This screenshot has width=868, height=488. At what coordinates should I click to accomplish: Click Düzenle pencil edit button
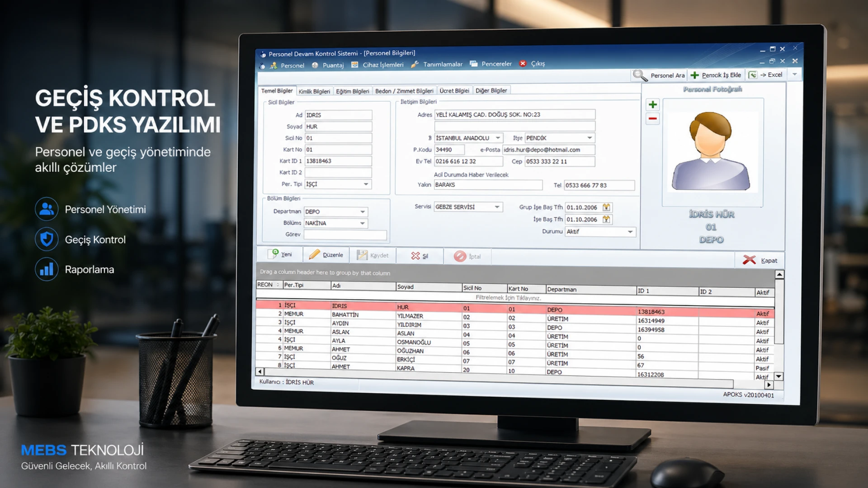tap(326, 255)
